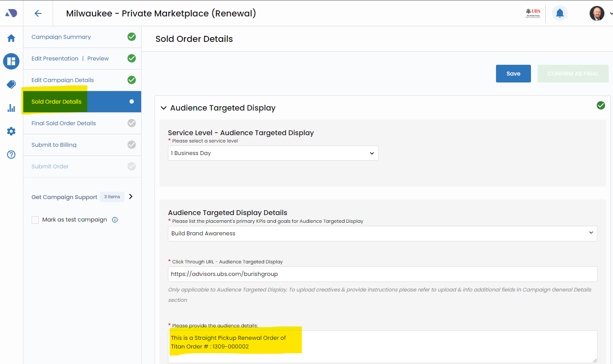Open the settings gear icon

(x=11, y=131)
